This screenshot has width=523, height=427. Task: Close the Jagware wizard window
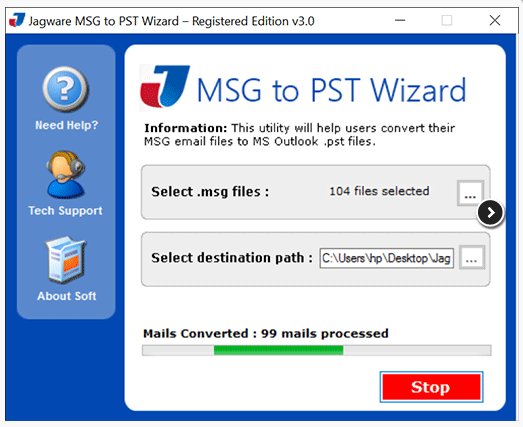495,20
